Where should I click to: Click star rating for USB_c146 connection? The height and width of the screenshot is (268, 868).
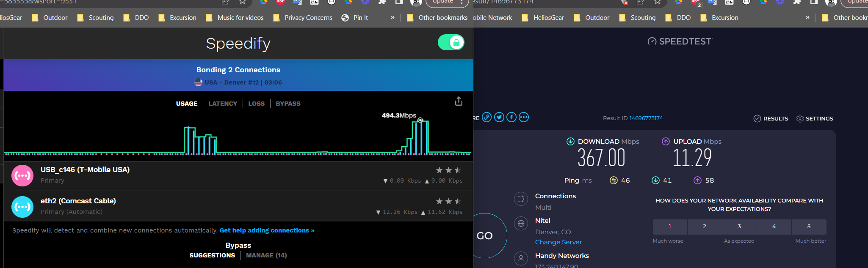(448, 170)
